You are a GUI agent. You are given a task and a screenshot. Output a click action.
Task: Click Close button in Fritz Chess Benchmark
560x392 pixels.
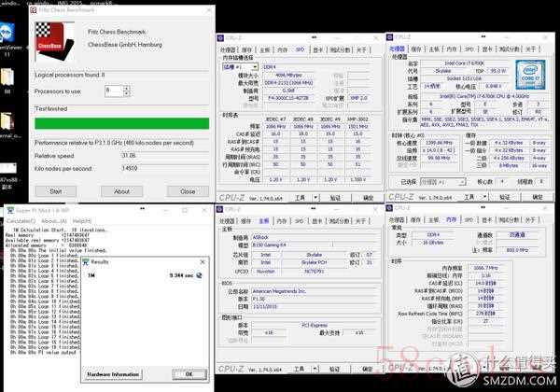(x=188, y=191)
